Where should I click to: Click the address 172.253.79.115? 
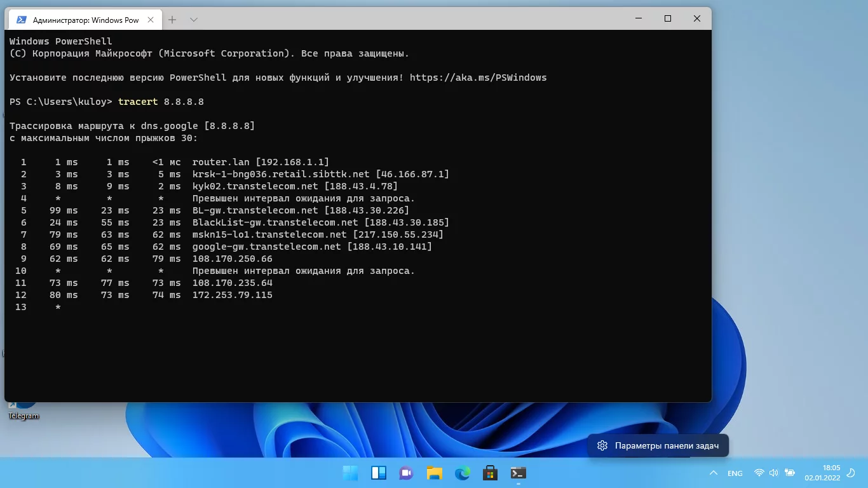pyautogui.click(x=232, y=295)
